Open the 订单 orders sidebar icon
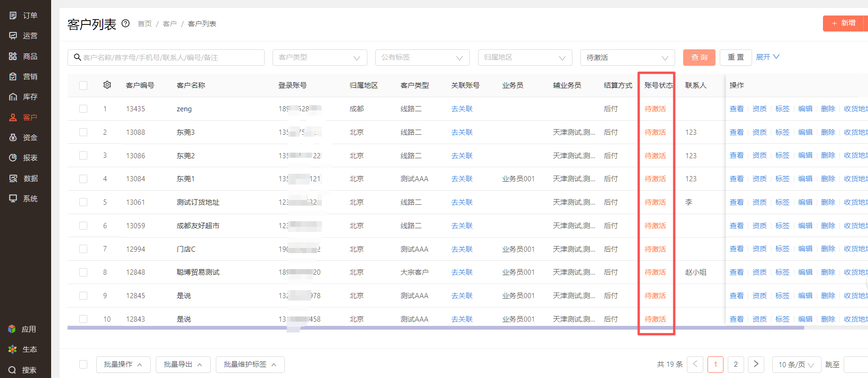 (13, 15)
